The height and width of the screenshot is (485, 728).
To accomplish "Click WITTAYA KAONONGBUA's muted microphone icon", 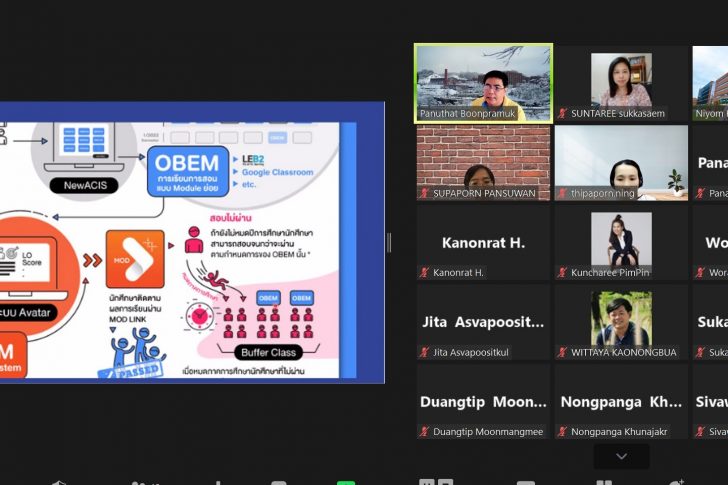I will pyautogui.click(x=563, y=352).
